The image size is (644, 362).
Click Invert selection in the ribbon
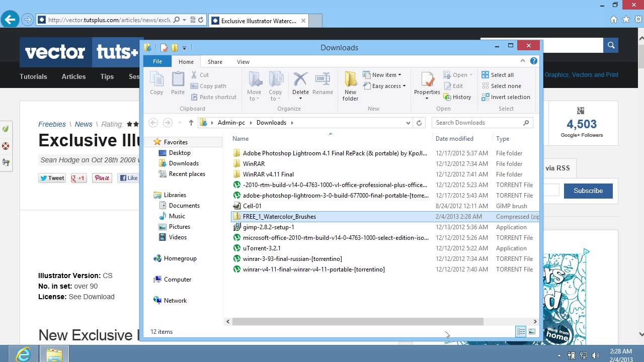[x=506, y=97]
